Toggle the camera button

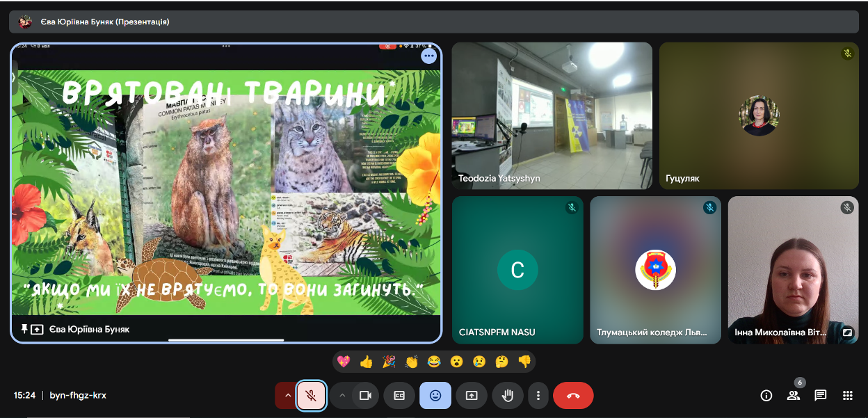365,395
